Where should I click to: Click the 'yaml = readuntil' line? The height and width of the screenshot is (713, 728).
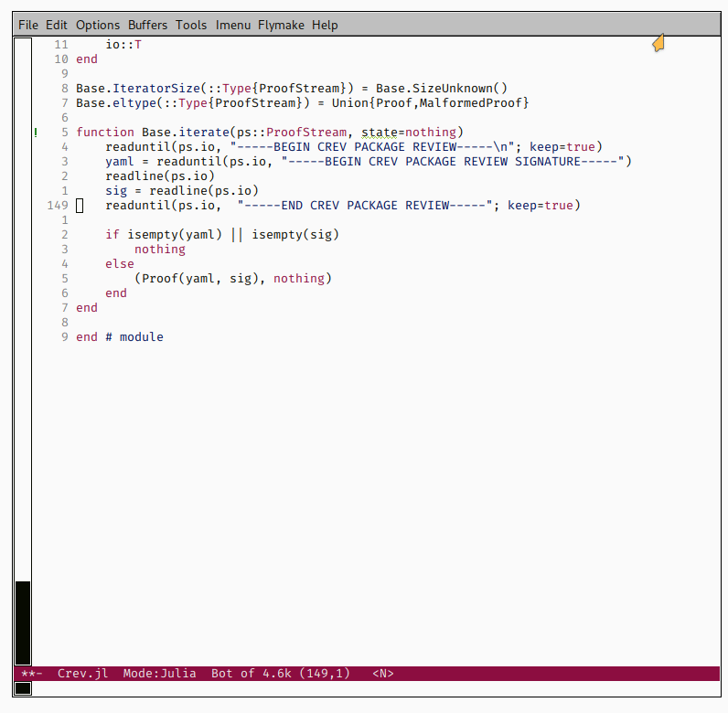[x=369, y=162]
